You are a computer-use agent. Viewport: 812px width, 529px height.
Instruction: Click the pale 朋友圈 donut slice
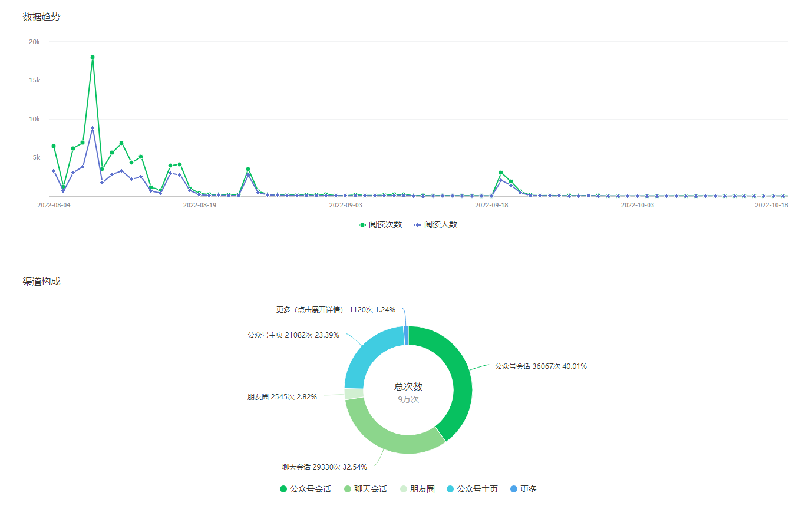point(354,394)
